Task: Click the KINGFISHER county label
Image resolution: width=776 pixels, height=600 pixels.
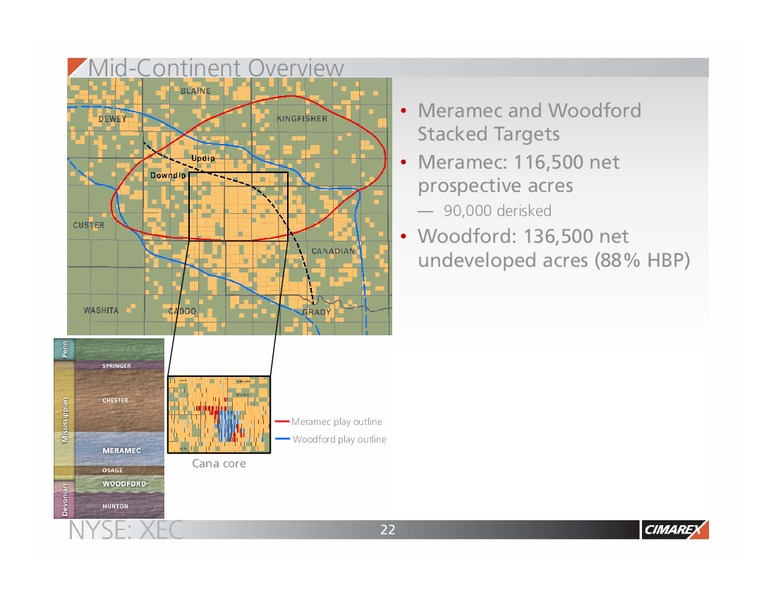Action: (x=301, y=119)
